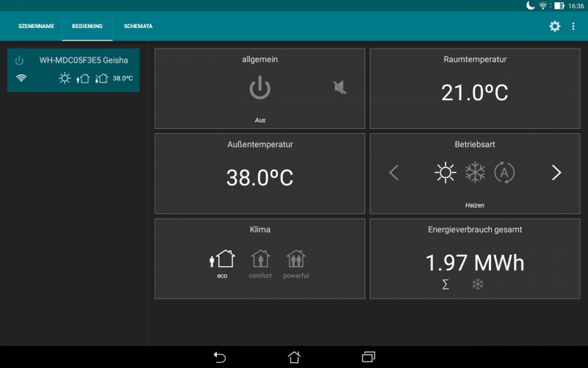
Task: Switch to the Schemata tab
Action: pos(138,26)
